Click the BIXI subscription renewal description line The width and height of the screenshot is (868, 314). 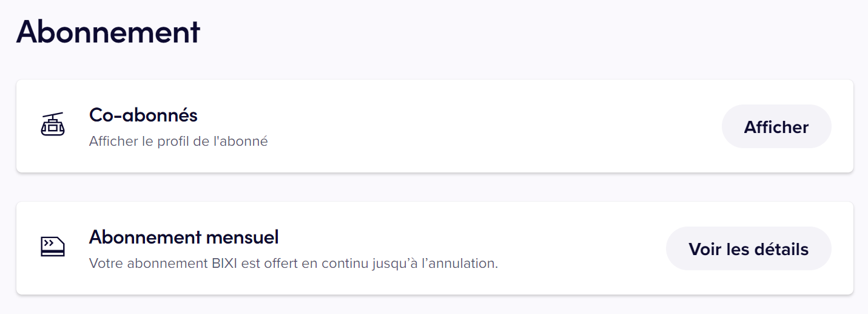[294, 264]
